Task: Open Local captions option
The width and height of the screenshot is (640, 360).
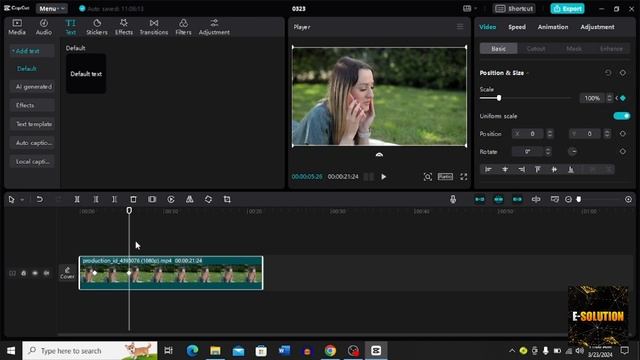Action: pos(32,161)
